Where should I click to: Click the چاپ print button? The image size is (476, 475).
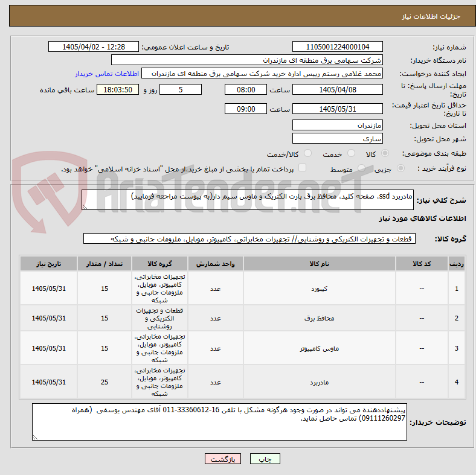[265, 459]
